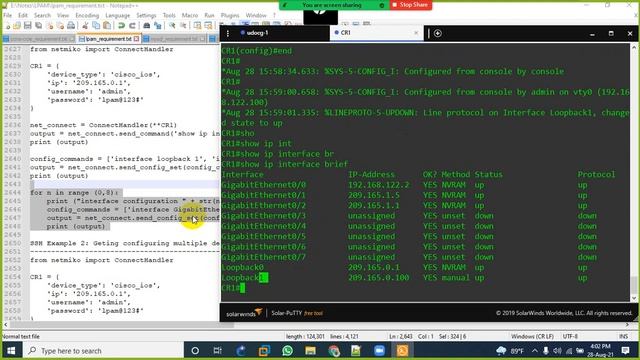Click 'print (output)' on line 2648

click(x=75, y=226)
